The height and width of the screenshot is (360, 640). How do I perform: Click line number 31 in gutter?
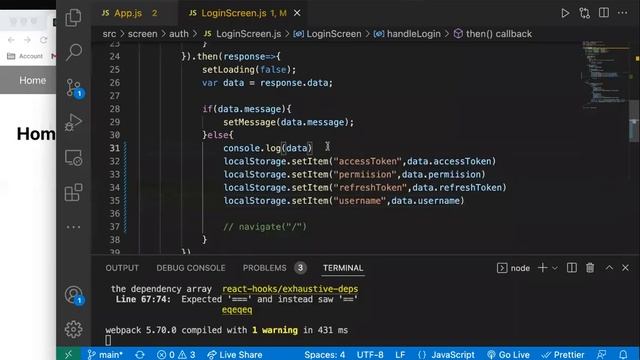coord(115,148)
